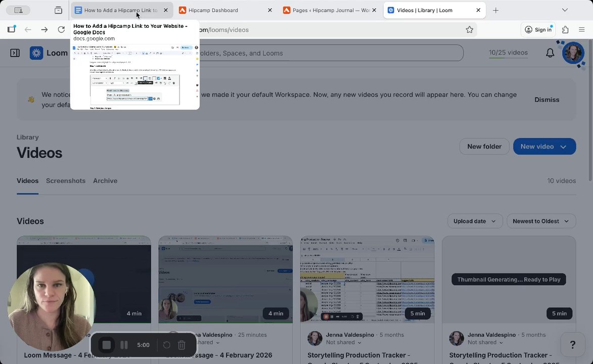Reload the current page

point(61,29)
